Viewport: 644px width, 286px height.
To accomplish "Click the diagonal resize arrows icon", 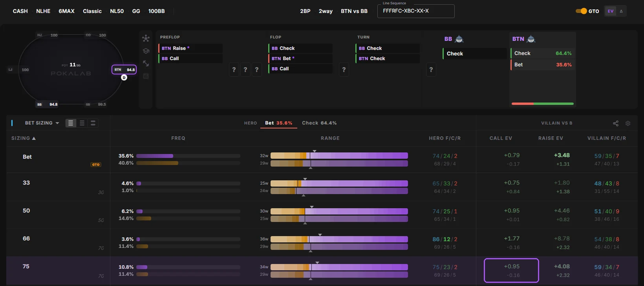I will click(146, 63).
